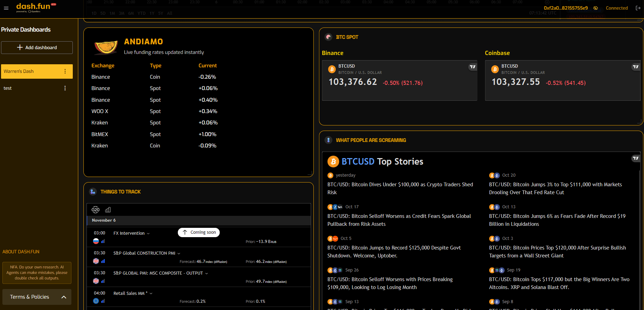Click the UK flag on MSC COMPOSITE event
This screenshot has width=644, height=310.
96,281
